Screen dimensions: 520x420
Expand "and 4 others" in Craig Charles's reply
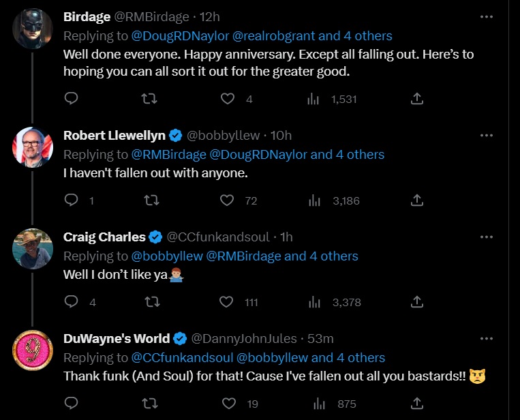click(x=321, y=256)
